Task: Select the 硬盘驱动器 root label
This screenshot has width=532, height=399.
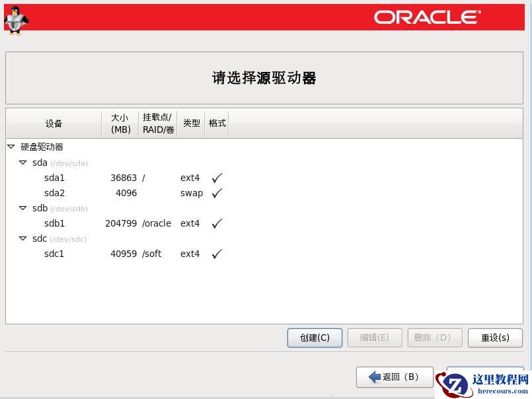Action: click(x=42, y=147)
